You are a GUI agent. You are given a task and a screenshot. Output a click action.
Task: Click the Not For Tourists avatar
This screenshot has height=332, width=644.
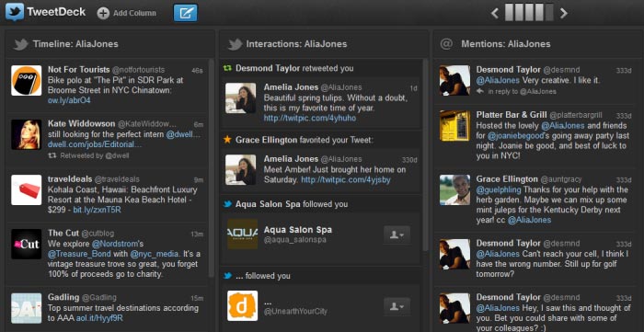[x=27, y=80]
